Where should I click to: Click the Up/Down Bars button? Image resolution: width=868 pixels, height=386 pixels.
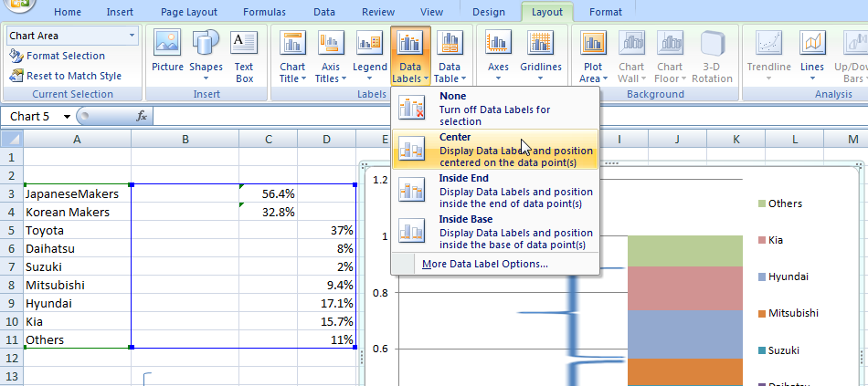coord(851,57)
